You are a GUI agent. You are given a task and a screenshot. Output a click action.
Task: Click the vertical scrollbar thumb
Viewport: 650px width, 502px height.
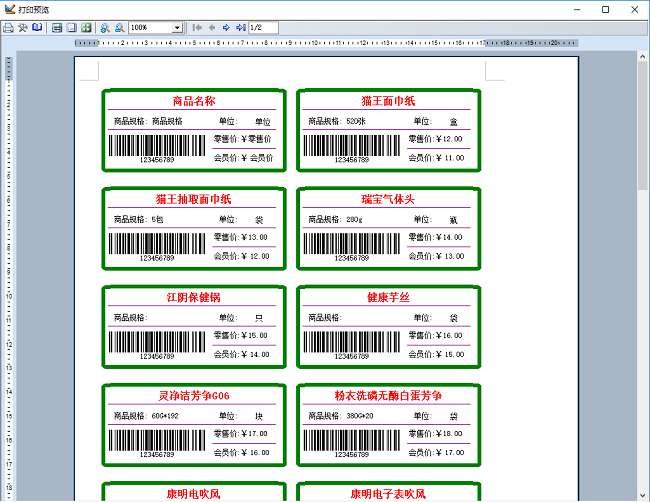(643, 124)
